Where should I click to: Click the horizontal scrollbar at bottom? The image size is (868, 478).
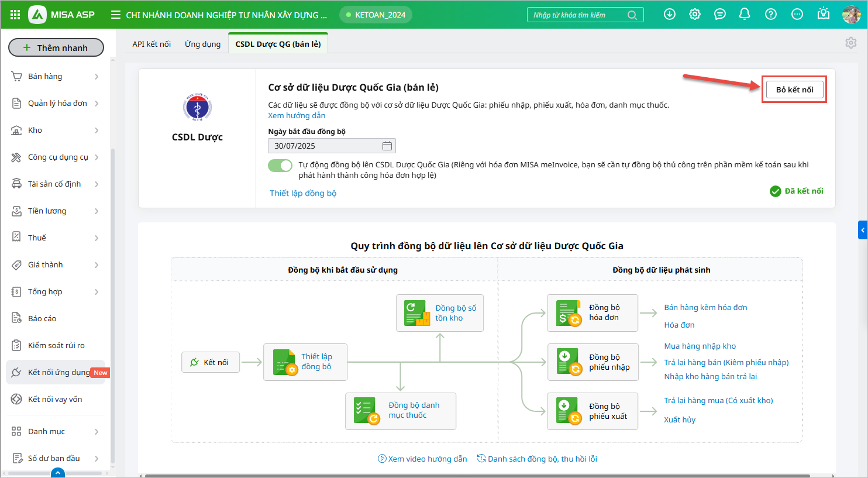tap(477, 476)
